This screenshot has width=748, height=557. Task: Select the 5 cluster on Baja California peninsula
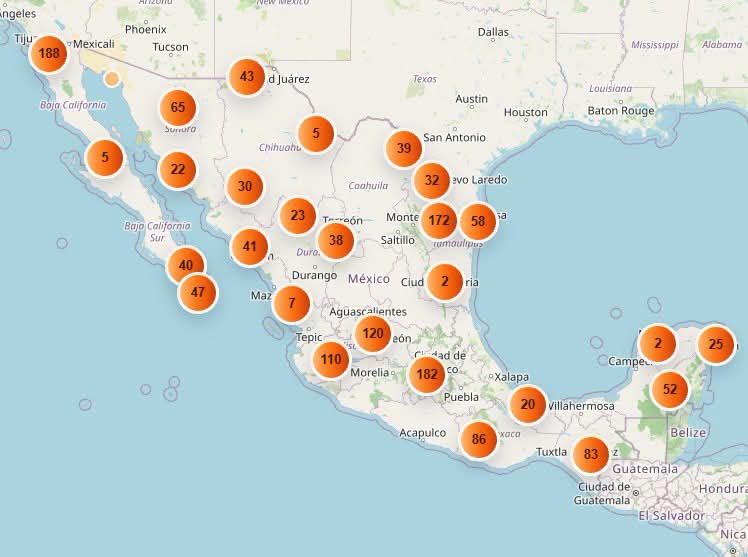[x=105, y=157]
